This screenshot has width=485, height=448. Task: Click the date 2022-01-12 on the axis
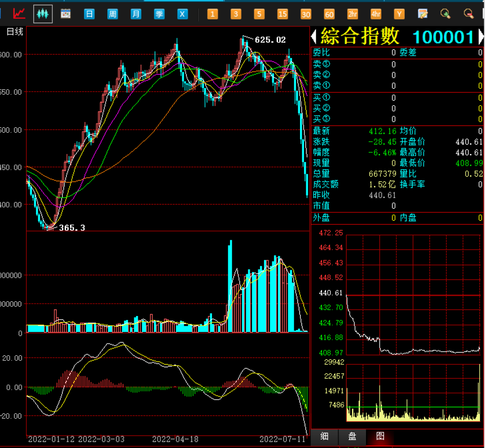click(51, 439)
